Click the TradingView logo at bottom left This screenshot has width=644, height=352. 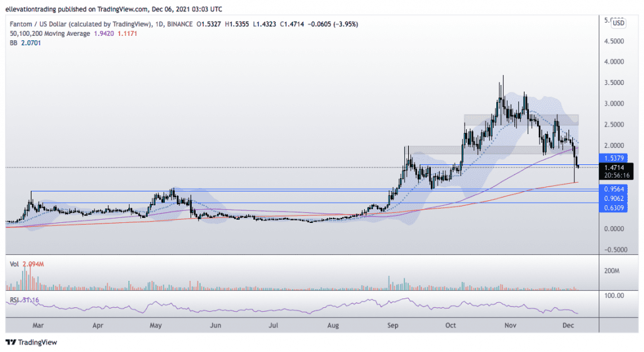point(31,342)
